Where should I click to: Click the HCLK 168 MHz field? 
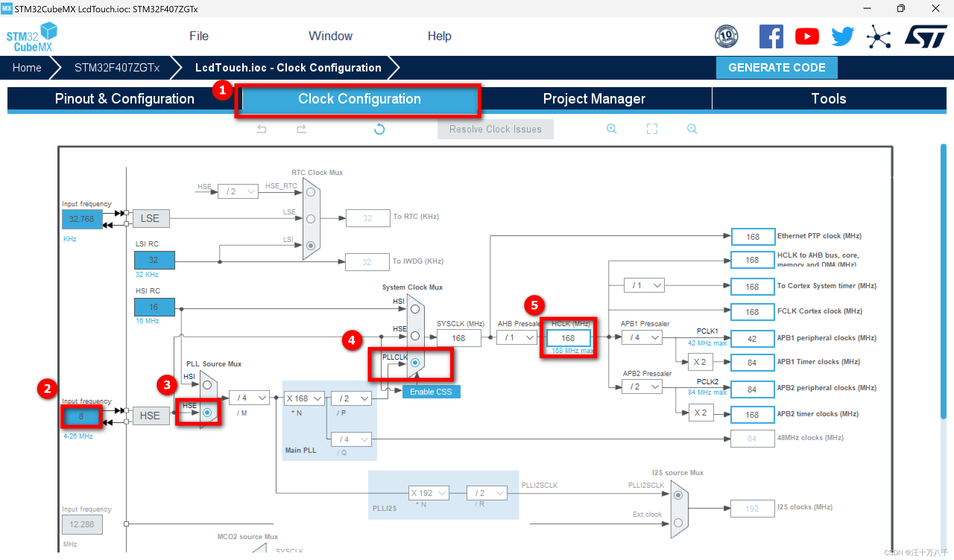tap(568, 338)
